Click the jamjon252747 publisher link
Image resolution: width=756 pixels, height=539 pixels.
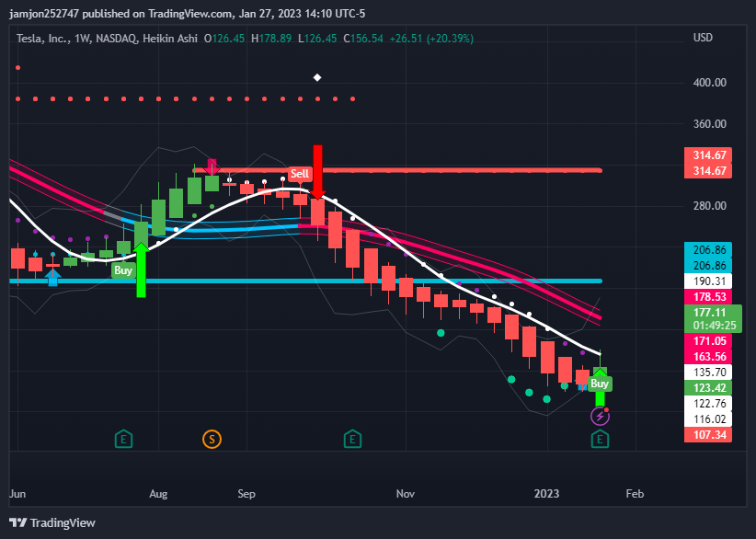pos(43,13)
